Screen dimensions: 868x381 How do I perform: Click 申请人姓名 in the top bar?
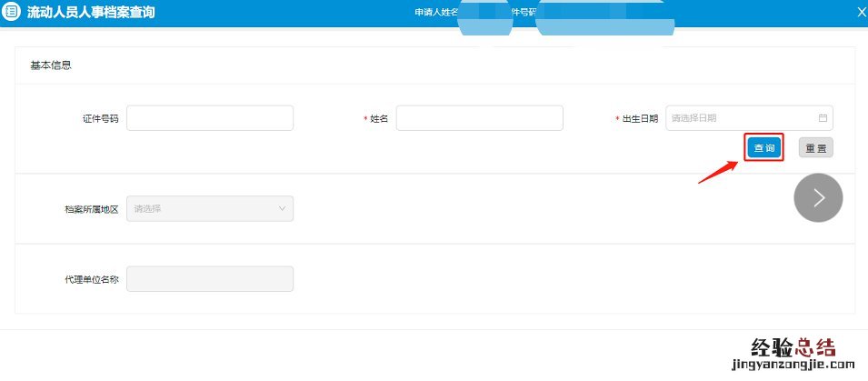[x=434, y=12]
